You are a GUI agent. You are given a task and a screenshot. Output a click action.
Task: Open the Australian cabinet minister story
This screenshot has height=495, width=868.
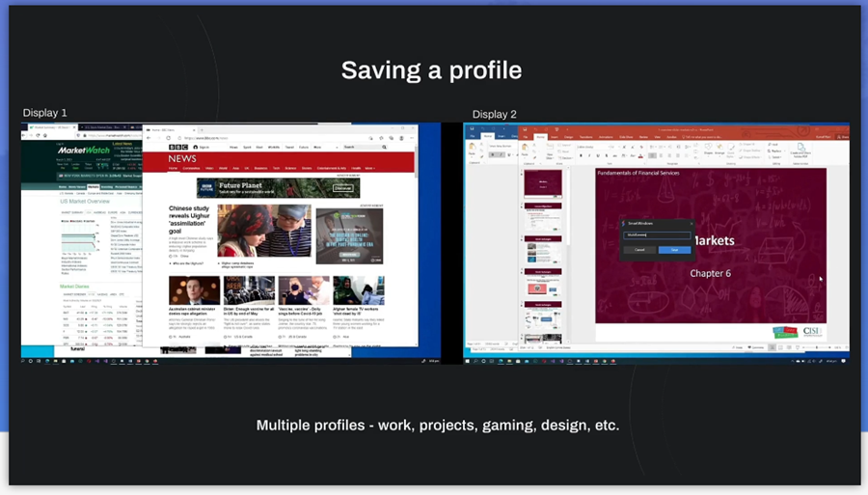point(193,311)
